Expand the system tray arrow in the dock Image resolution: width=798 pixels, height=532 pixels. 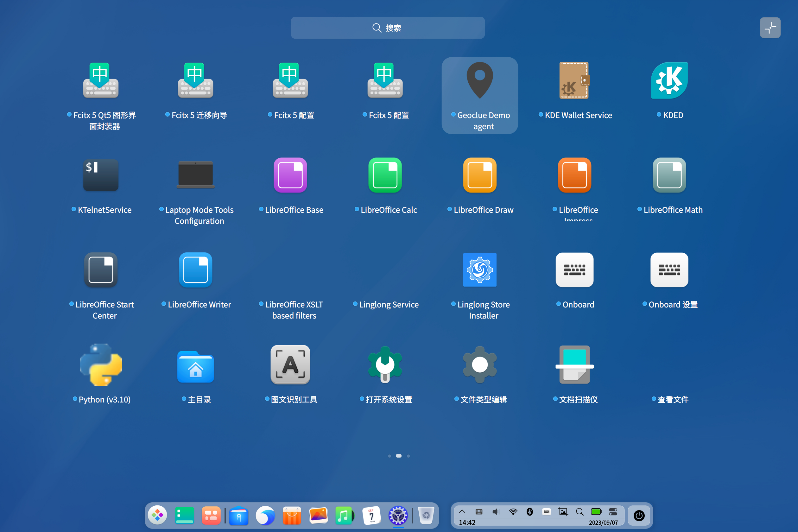point(462,511)
